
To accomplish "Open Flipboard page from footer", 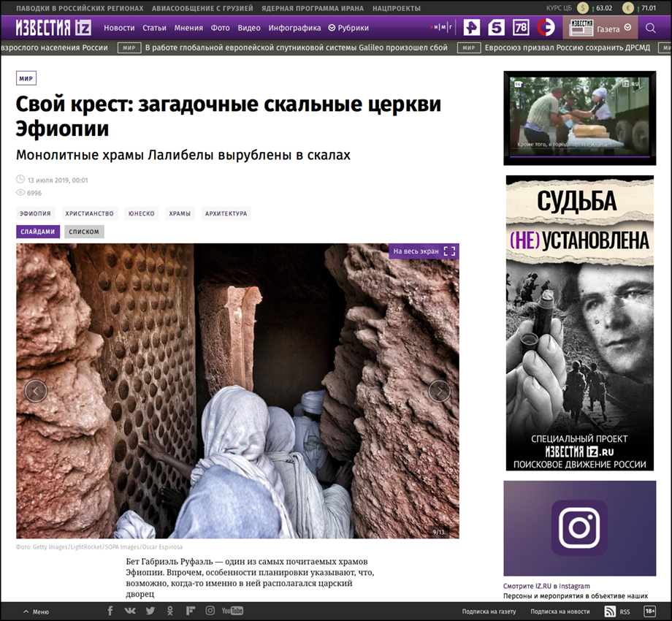I will pyautogui.click(x=191, y=611).
